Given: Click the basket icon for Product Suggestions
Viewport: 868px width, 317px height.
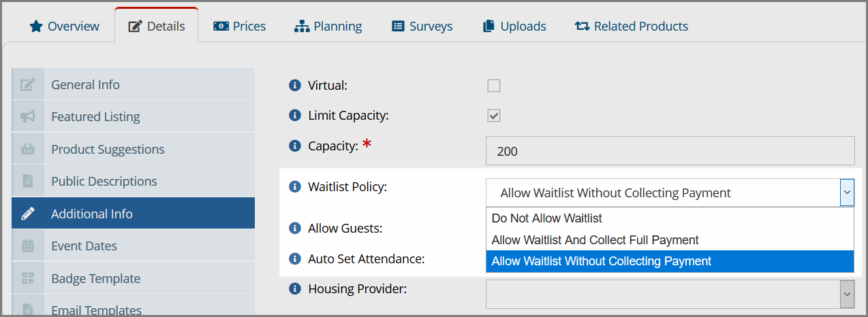Looking at the screenshot, I should [28, 149].
